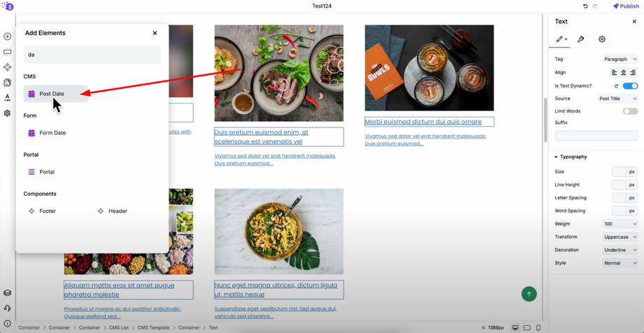
Task: Select the Post Date CMS element
Action: tap(55, 94)
